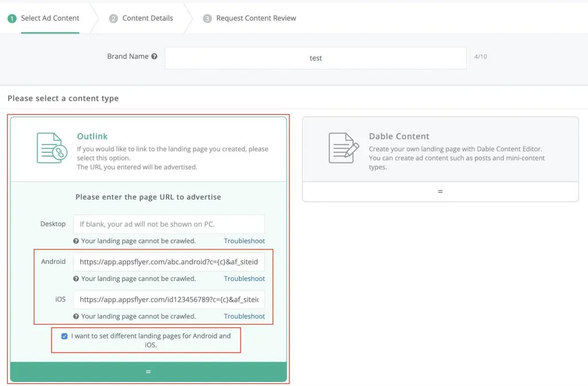Click the 'Please select a content type' heading
The height and width of the screenshot is (386, 588).
pos(63,99)
